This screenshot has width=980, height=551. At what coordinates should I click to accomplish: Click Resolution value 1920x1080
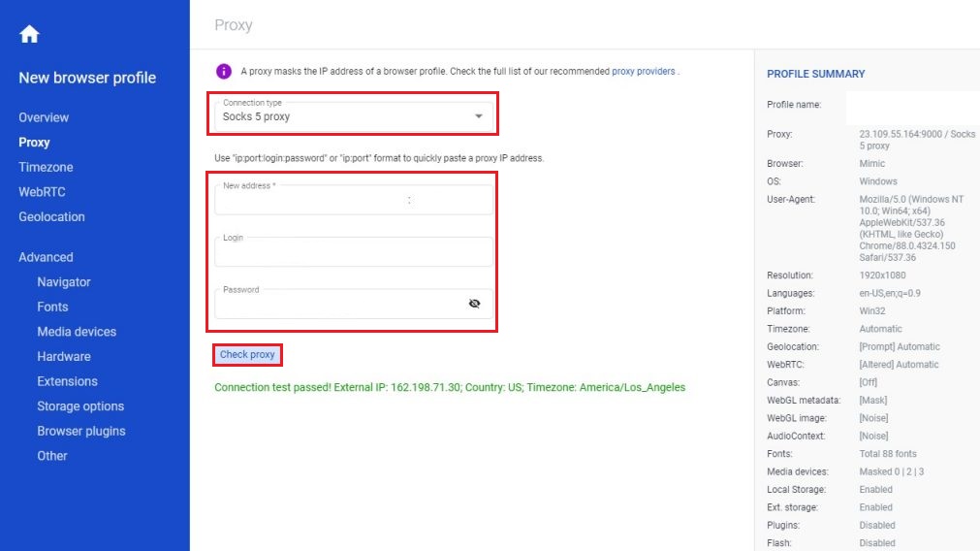click(x=882, y=275)
